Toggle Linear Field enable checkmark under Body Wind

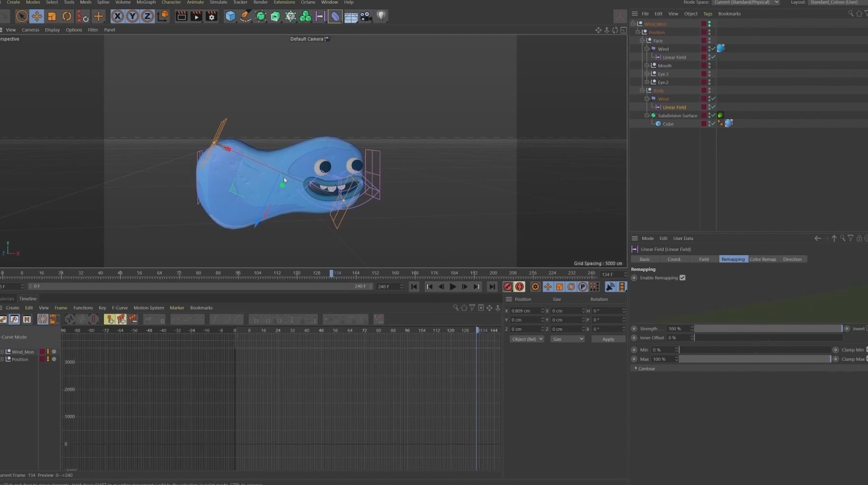713,107
